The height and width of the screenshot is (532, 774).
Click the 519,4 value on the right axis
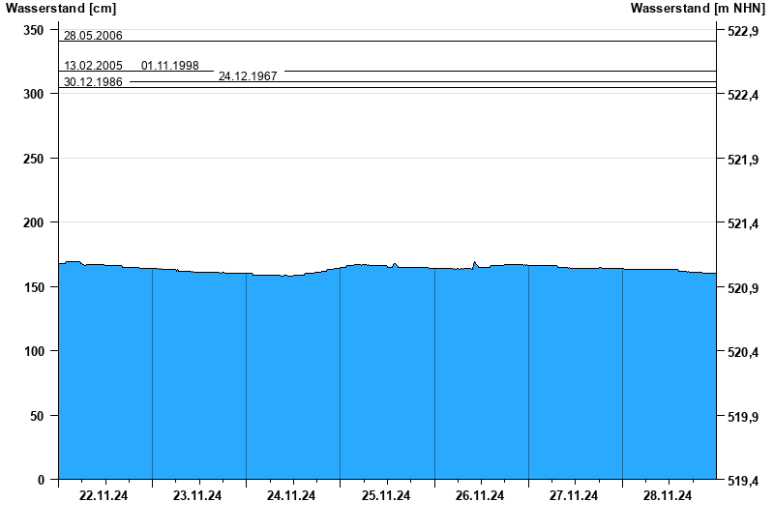pos(741,480)
